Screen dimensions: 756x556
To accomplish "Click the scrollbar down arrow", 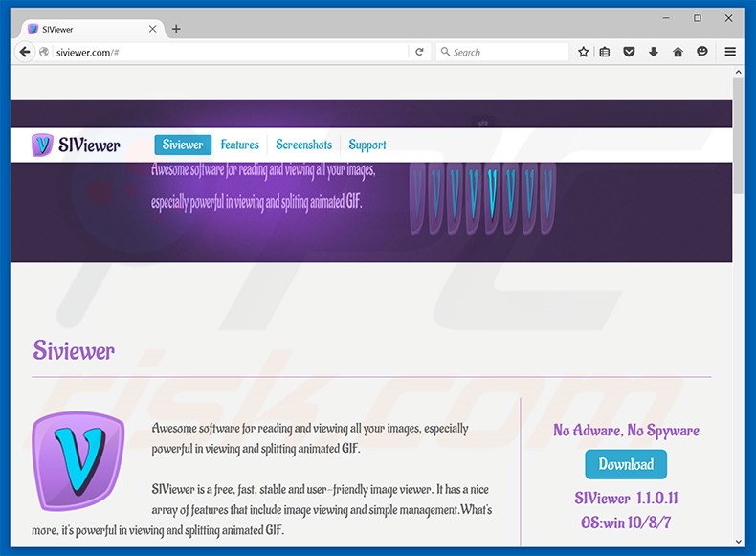I will point(738,542).
